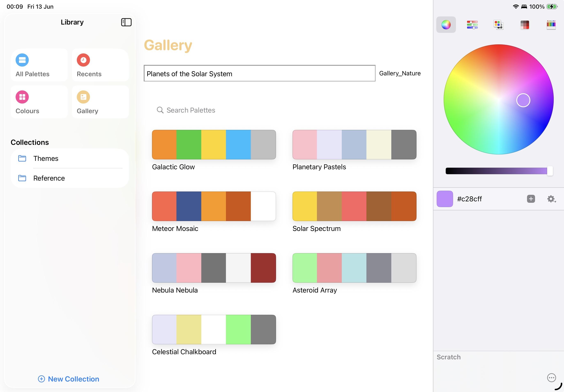Switch to the pencils color picker tab

pyautogui.click(x=551, y=25)
